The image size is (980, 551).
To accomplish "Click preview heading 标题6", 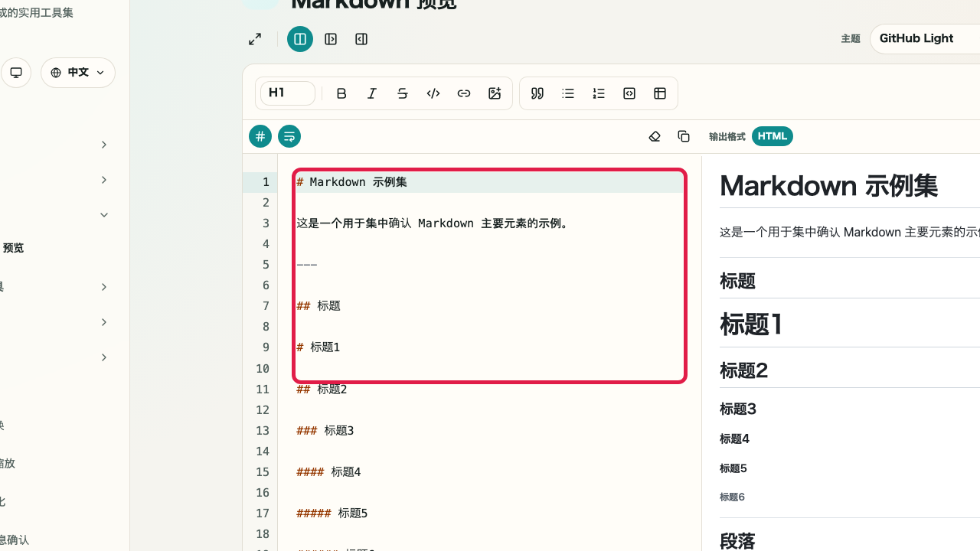I will 732,497.
